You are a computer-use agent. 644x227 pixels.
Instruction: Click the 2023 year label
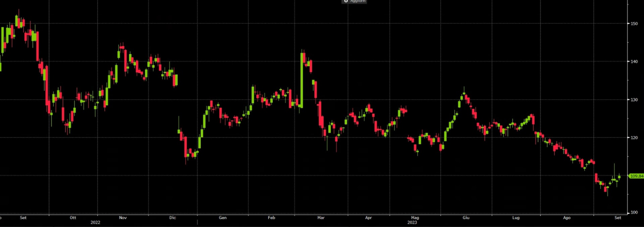[412, 222]
